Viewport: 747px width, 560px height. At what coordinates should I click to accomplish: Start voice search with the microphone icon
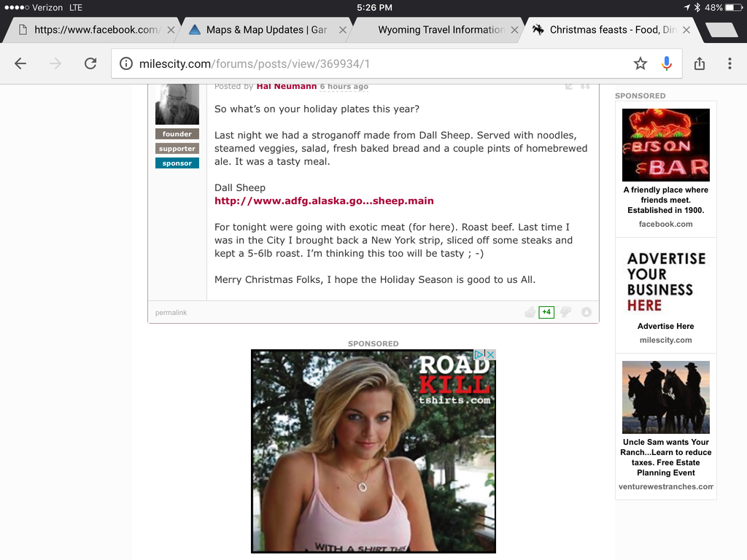coord(667,63)
